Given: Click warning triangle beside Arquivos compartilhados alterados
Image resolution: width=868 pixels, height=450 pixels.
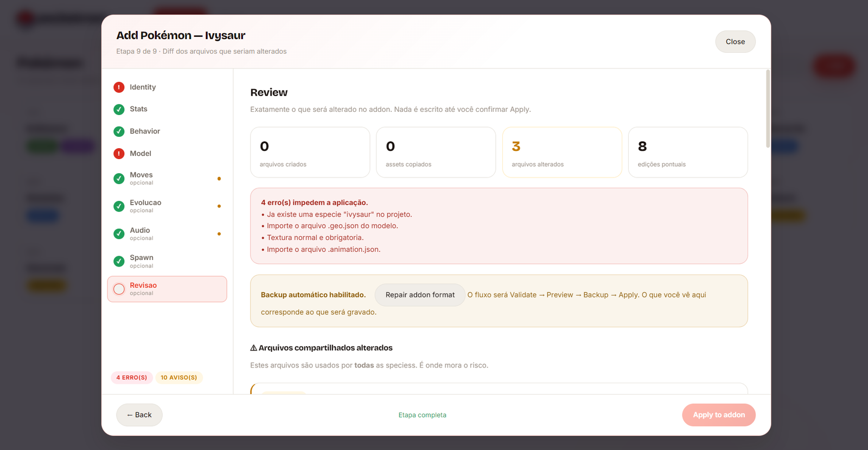Looking at the screenshot, I should pyautogui.click(x=253, y=348).
